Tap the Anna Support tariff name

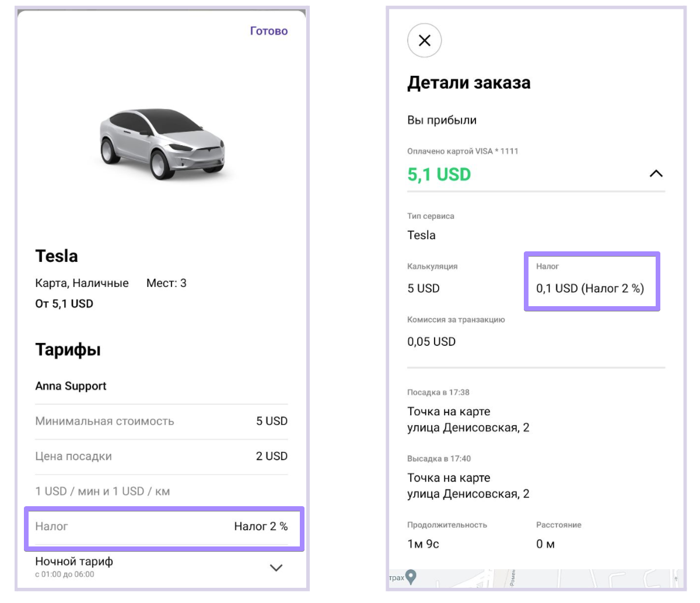(71, 386)
